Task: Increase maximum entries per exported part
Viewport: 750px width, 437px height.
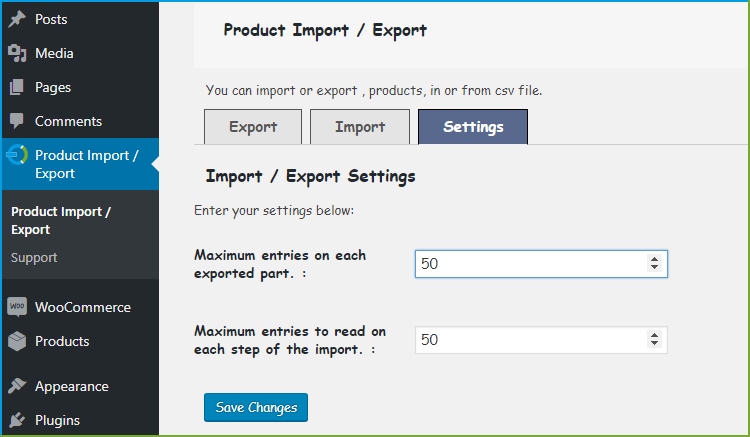Action: coord(654,259)
